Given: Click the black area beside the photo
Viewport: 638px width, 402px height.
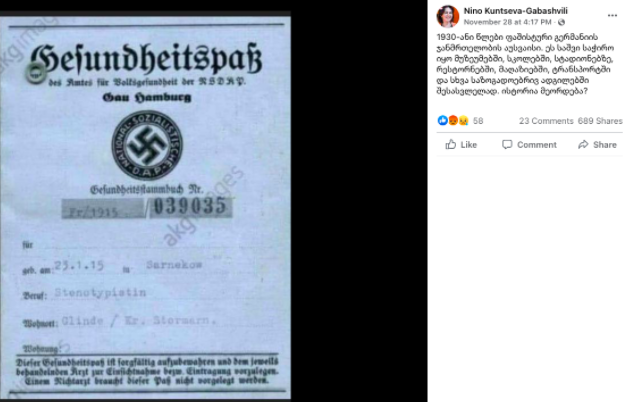Looking at the screenshot, I should tap(359, 203).
